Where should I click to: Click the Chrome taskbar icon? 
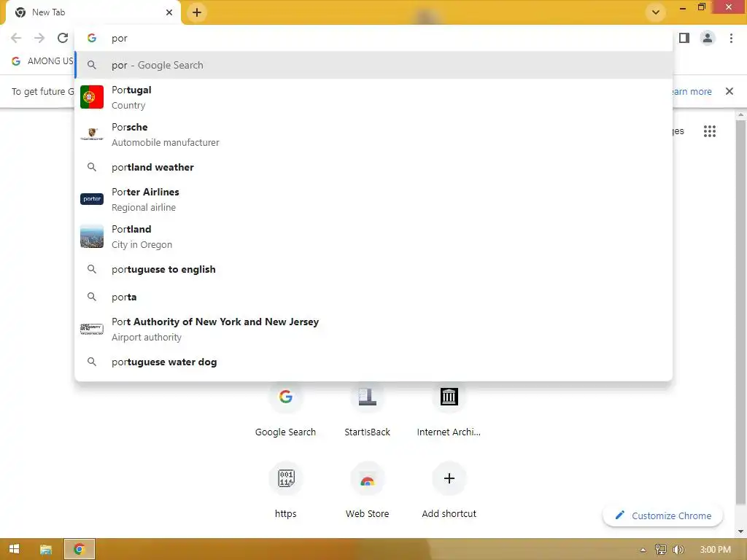[79, 550]
